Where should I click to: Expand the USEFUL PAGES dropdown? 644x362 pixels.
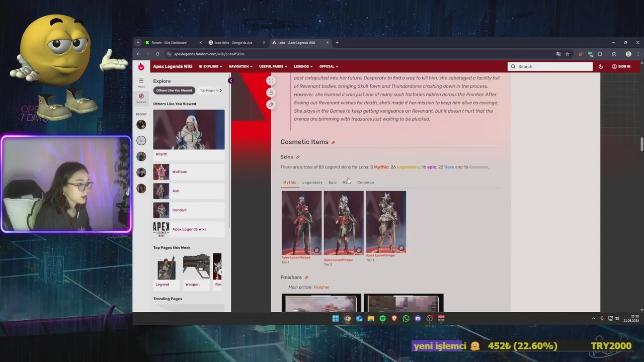click(x=273, y=66)
